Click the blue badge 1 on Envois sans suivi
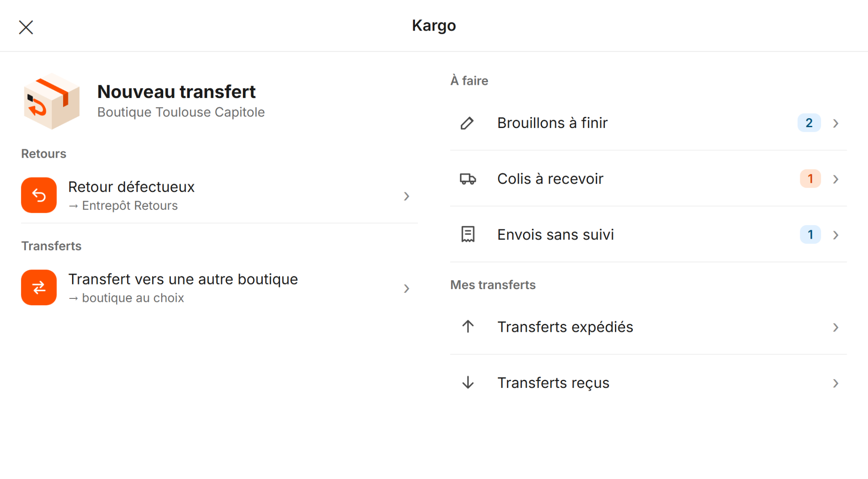This screenshot has height=479, width=868. pos(810,235)
